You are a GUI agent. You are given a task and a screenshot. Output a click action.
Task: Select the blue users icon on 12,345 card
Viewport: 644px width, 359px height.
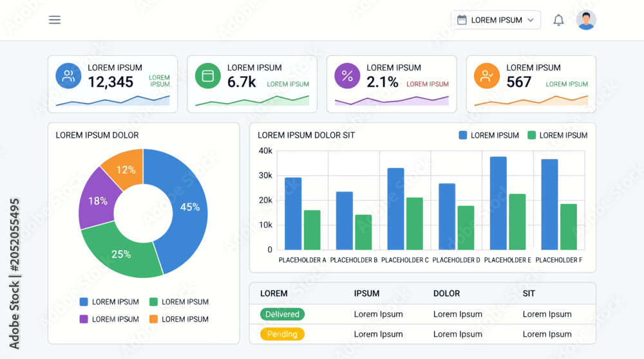point(69,76)
